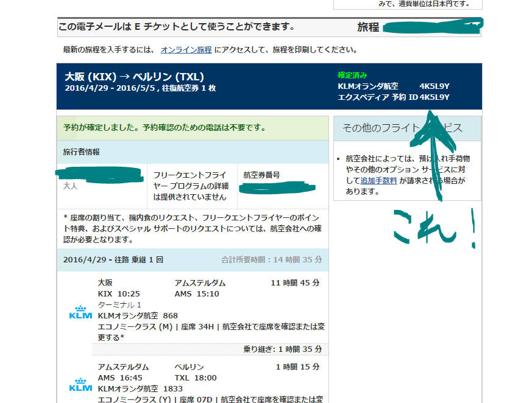The height and width of the screenshot is (403, 532).
Task: Select arrival time AMS 15:10
Action: coord(197,294)
